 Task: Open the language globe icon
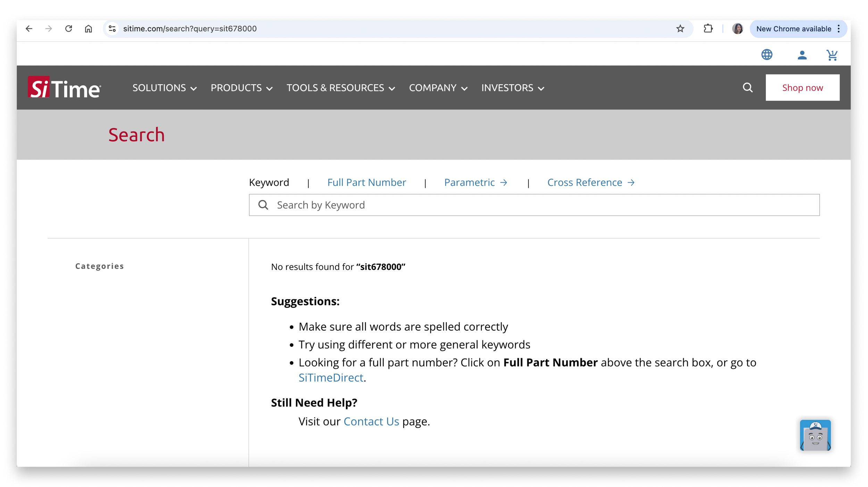[x=767, y=54]
